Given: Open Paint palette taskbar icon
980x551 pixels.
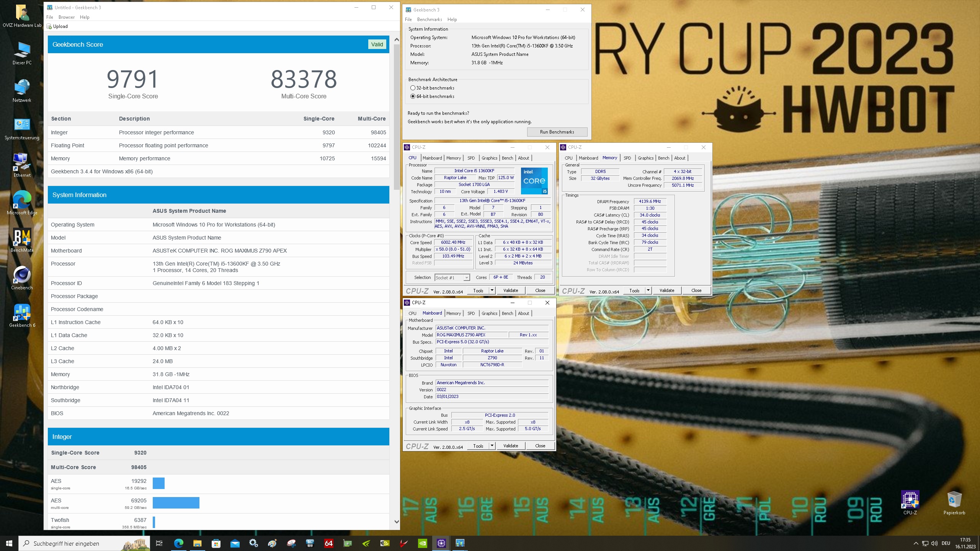Looking at the screenshot, I should coord(272,543).
